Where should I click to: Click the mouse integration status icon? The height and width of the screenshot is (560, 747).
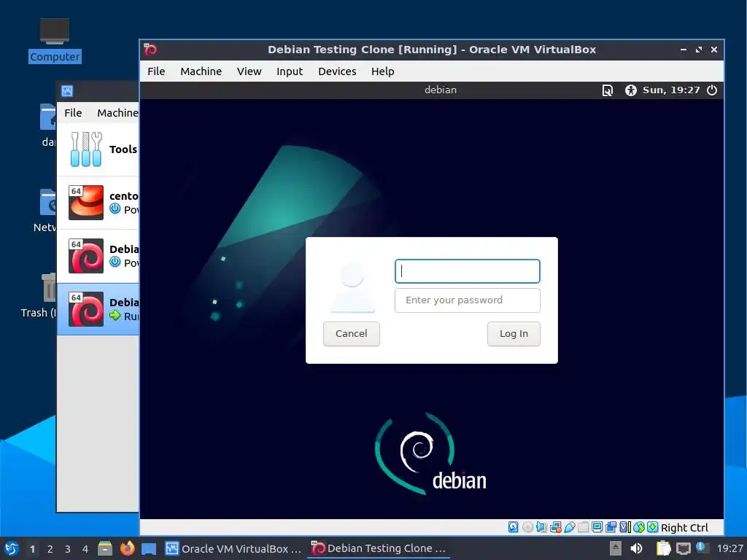[639, 527]
